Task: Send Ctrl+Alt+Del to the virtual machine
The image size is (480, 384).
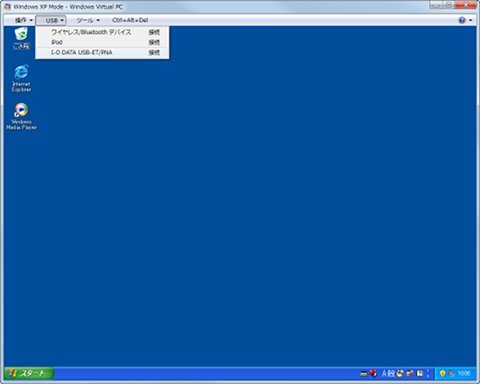Action: [130, 20]
